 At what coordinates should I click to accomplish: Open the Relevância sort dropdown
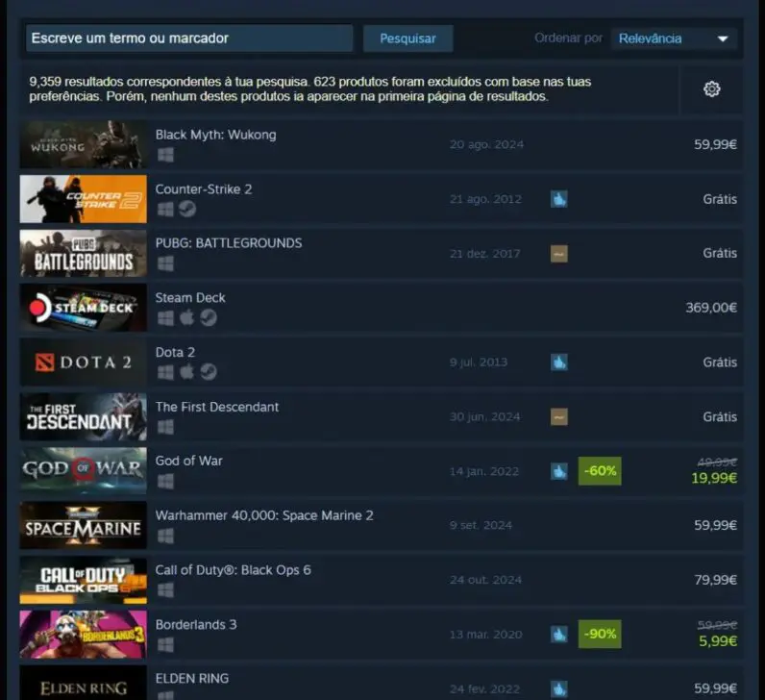[x=674, y=38]
